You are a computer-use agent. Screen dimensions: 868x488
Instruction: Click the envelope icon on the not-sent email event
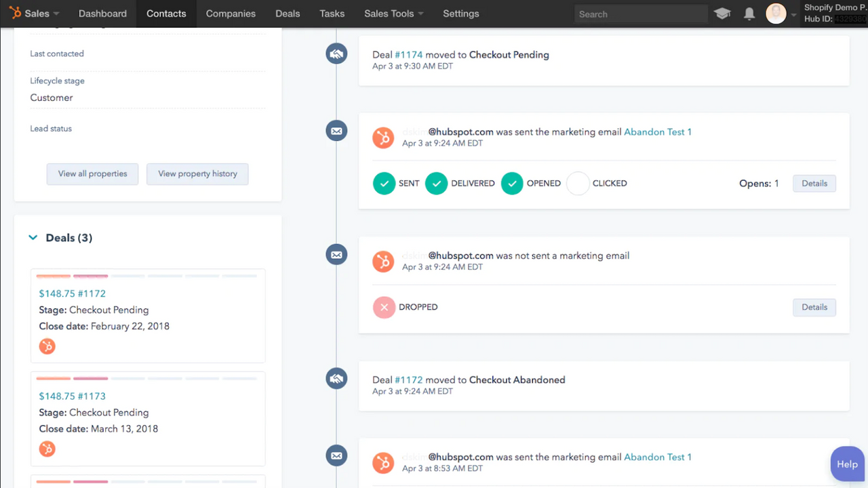click(336, 254)
